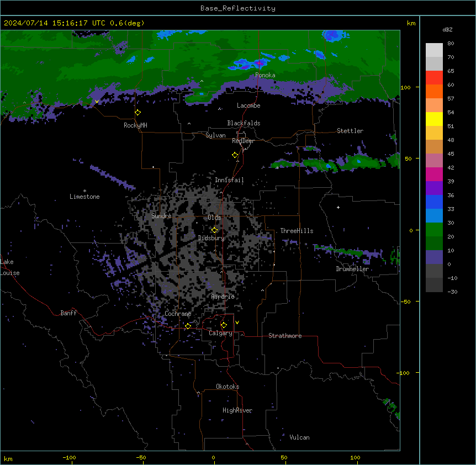Click the RockyMH label

(x=135, y=125)
